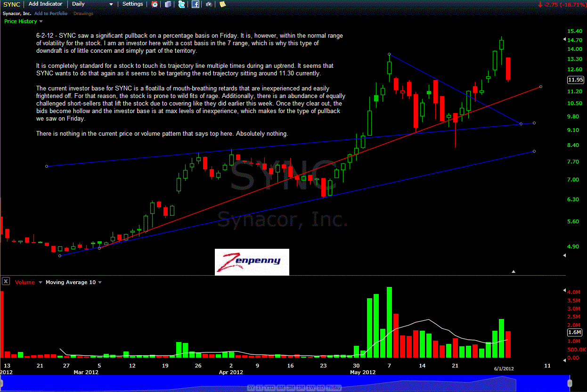Image resolution: width=587 pixels, height=392 pixels.
Task: Select the 1D time range
Action: click(x=320, y=388)
